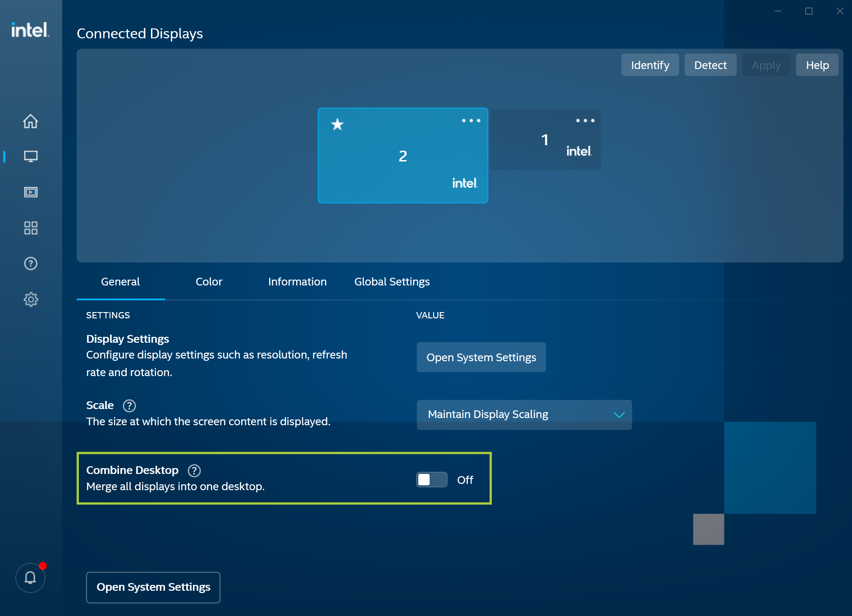Screen dimensions: 852x616
Task: Open the Apps grid sidebar icon
Action: point(31,228)
